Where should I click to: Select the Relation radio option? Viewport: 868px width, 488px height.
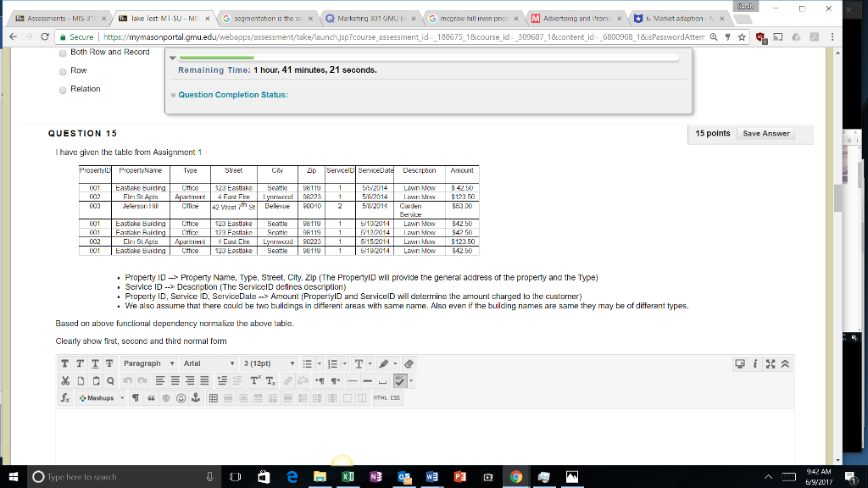(x=63, y=88)
